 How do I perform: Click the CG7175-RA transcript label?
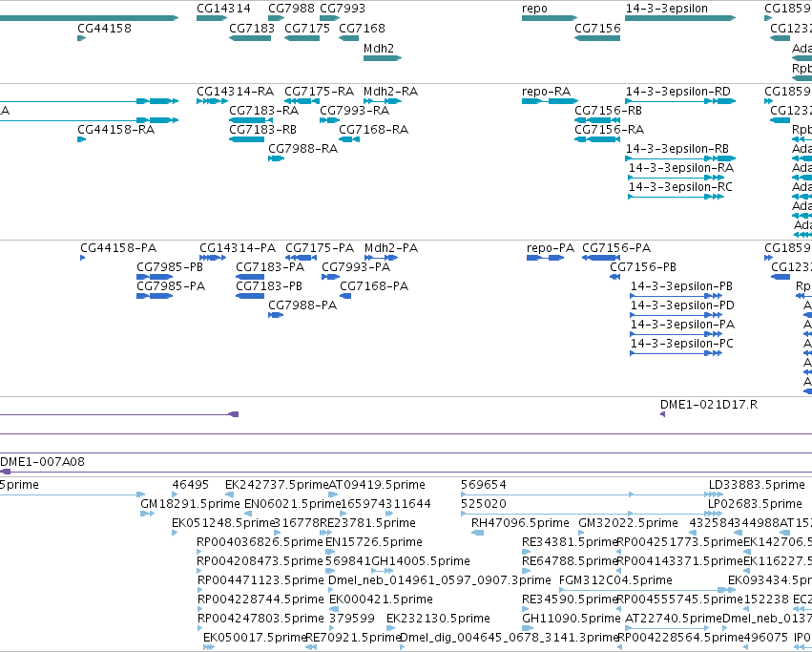(x=319, y=92)
